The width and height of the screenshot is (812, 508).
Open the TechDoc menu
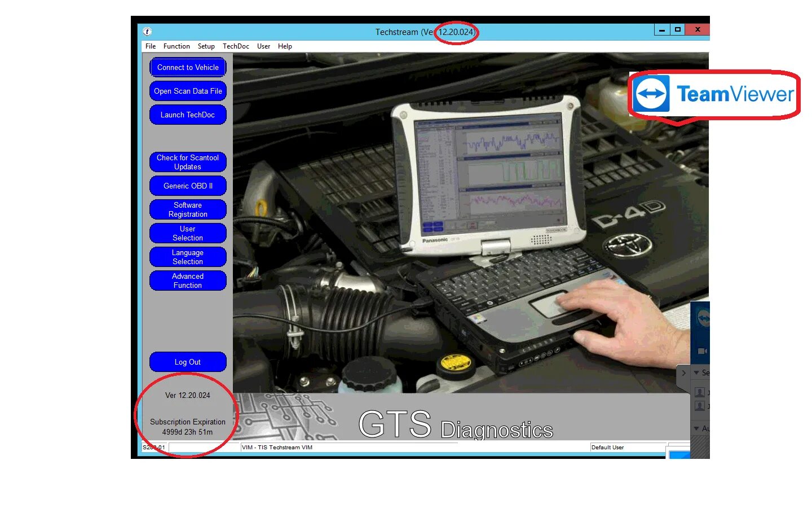(236, 46)
